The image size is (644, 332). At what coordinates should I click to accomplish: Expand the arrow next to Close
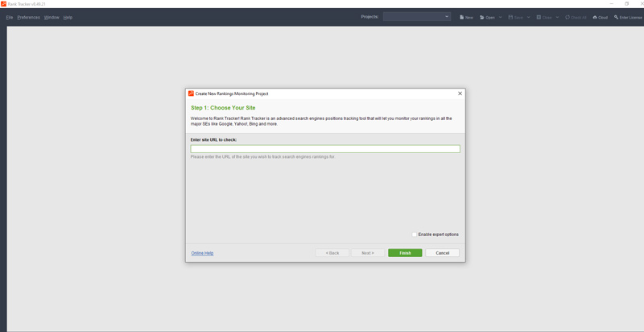[557, 17]
